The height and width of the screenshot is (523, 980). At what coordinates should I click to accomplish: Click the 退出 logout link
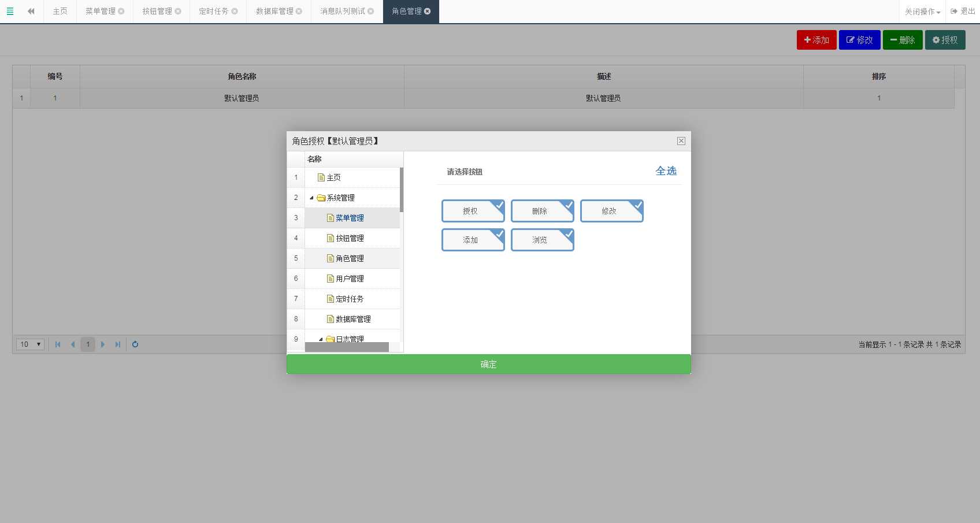(x=963, y=11)
